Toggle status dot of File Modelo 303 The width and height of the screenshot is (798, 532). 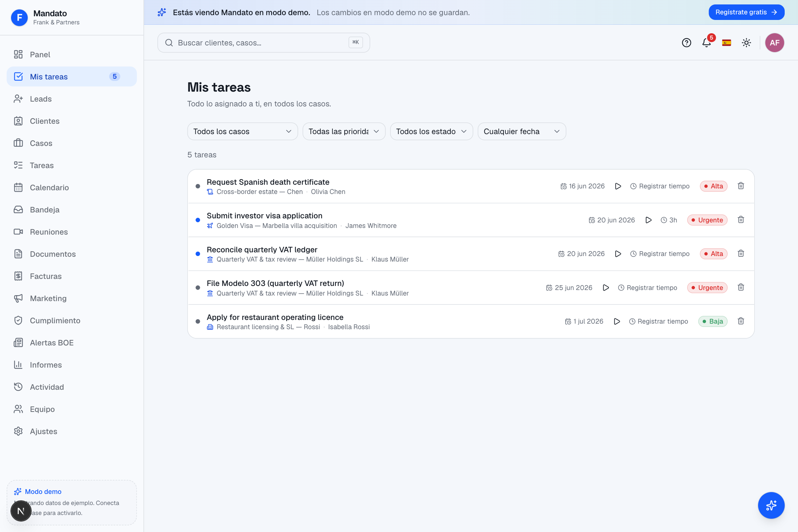(x=198, y=288)
